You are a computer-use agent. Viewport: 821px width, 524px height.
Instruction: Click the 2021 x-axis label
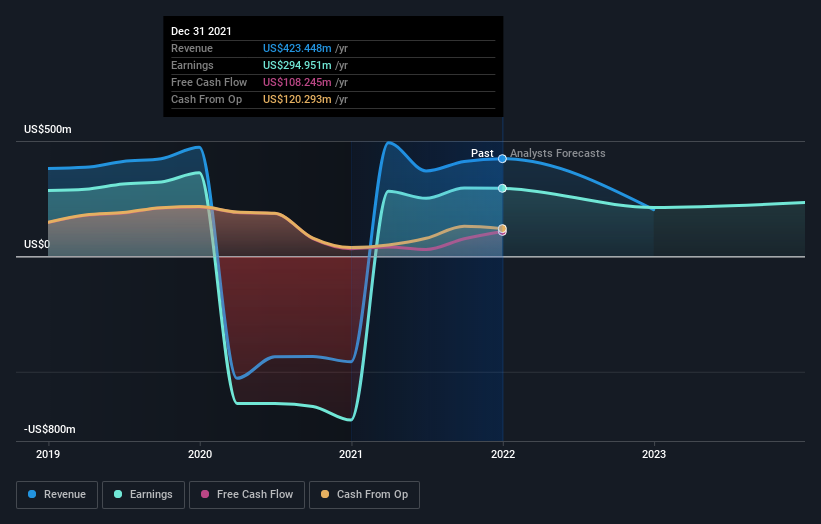click(x=351, y=454)
